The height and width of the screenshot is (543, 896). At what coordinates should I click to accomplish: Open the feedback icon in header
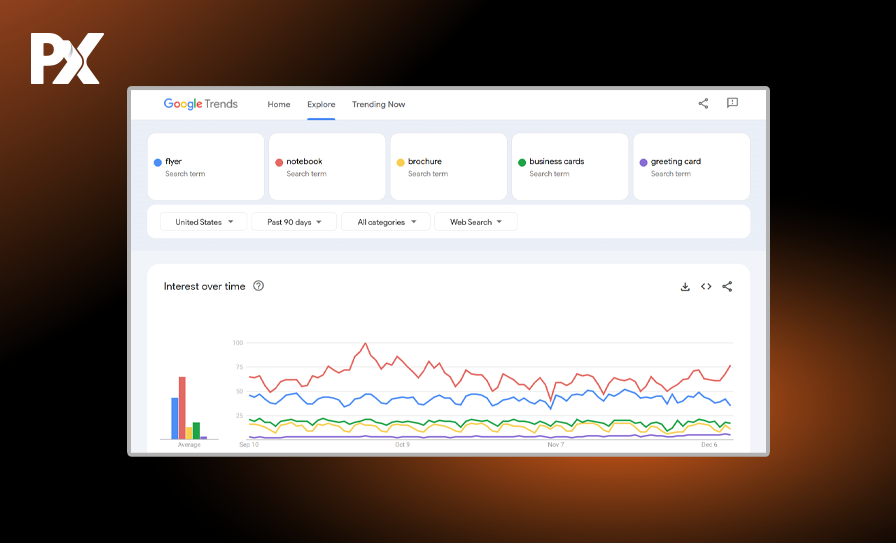pos(732,103)
